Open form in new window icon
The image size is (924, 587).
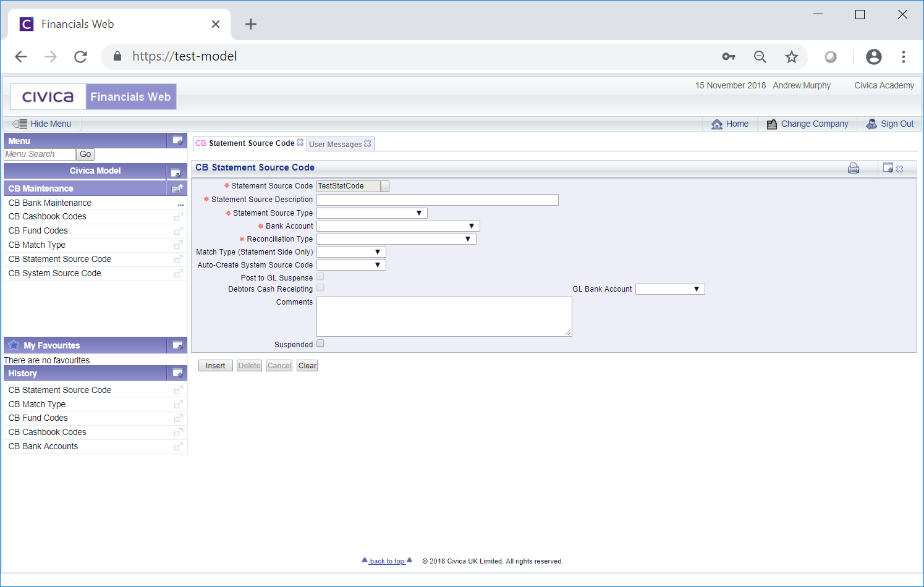[888, 167]
